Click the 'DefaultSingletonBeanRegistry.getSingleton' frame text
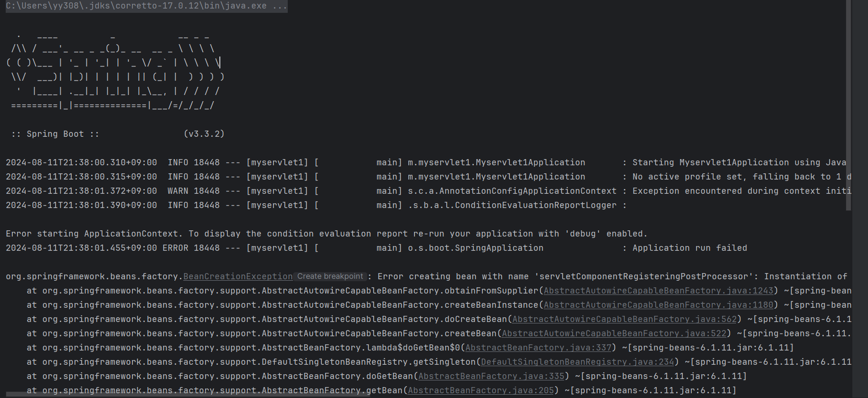 pos(368,362)
